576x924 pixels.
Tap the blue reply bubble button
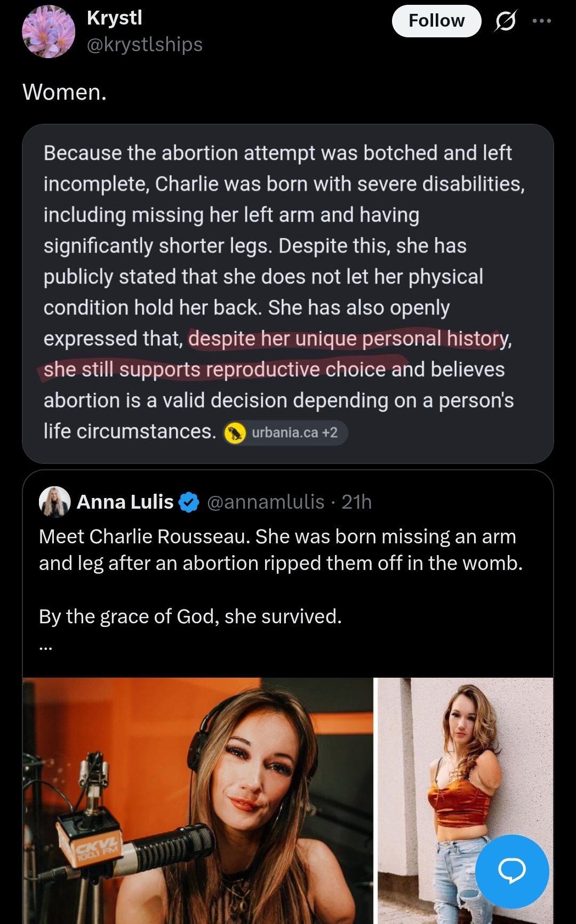pyautogui.click(x=512, y=871)
